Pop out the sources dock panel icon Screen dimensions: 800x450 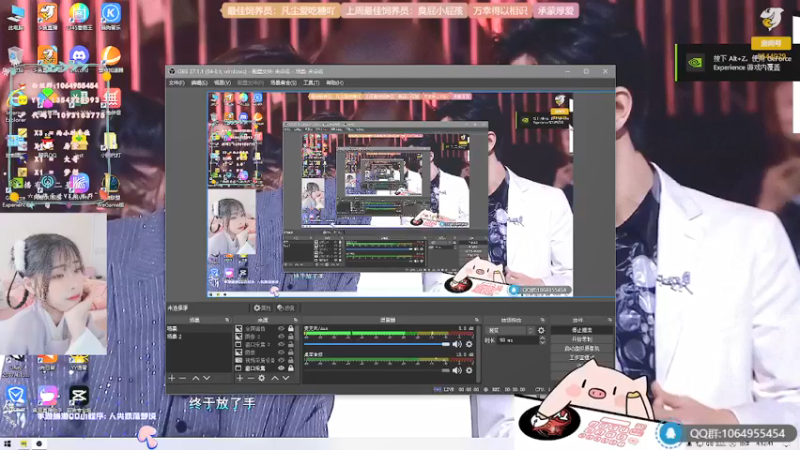coord(295,320)
